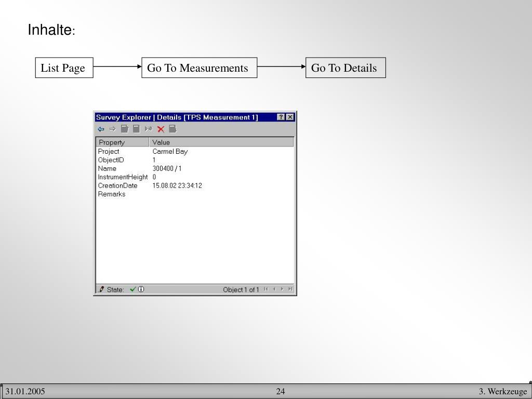Image resolution: width=532 pixels, height=399 pixels.
Task: Click the info circle icon in status bar
Action: (141, 289)
